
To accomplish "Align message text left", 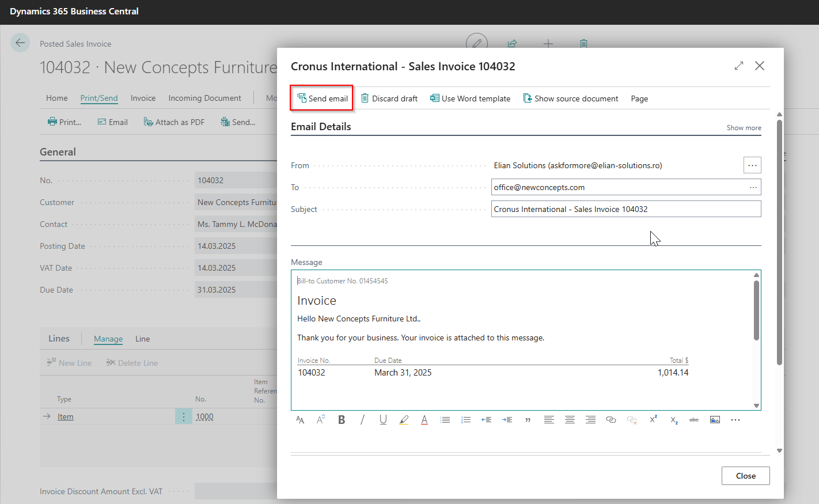I will coord(549,420).
